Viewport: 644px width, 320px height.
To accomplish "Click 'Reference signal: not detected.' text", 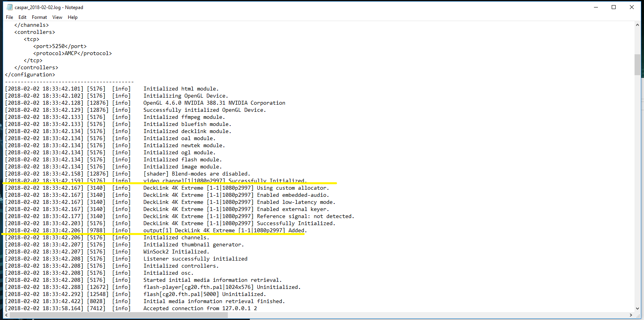I will pyautogui.click(x=305, y=216).
